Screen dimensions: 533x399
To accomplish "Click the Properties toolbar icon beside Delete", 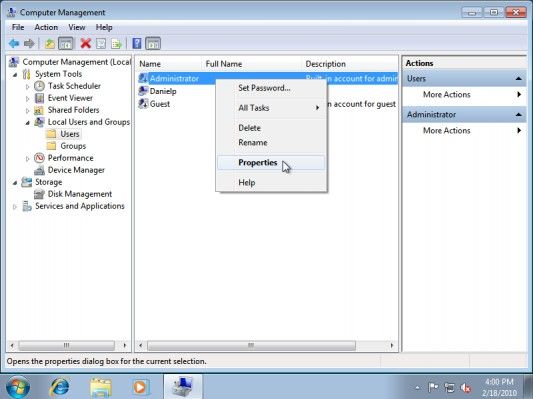I will coord(101,44).
